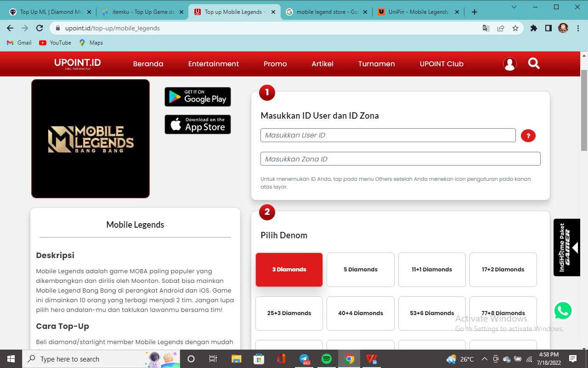Open the WhatsApp chat bubble icon
This screenshot has width=588, height=368.
click(x=563, y=310)
